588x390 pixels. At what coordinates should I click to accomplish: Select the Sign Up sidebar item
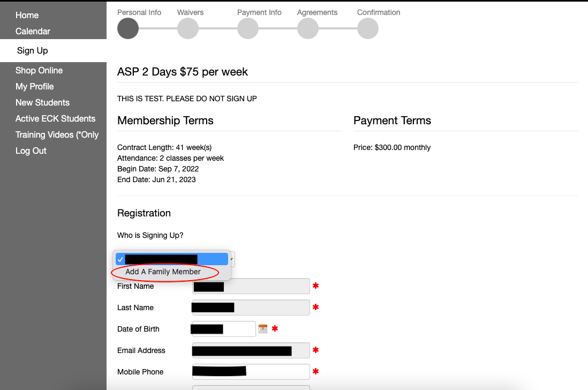click(33, 50)
